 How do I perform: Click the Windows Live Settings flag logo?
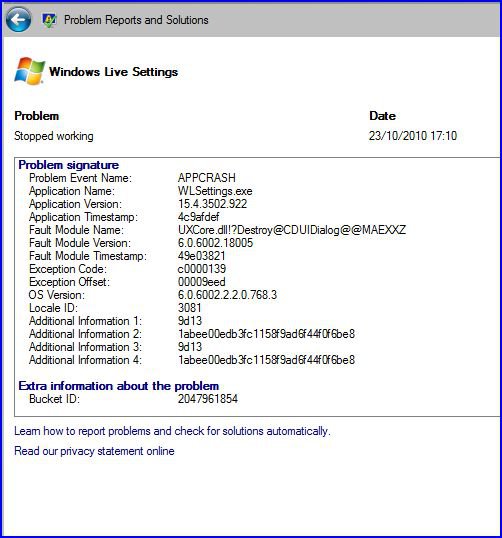click(x=30, y=71)
